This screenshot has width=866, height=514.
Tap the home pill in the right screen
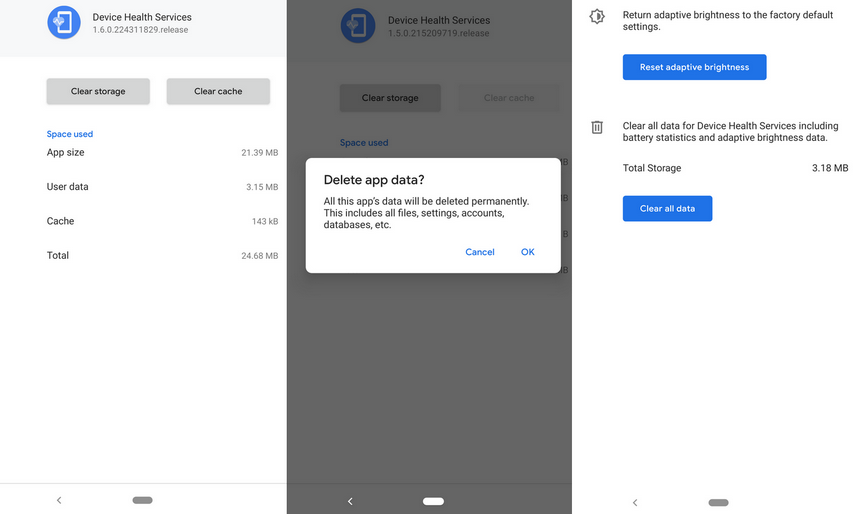coord(719,502)
